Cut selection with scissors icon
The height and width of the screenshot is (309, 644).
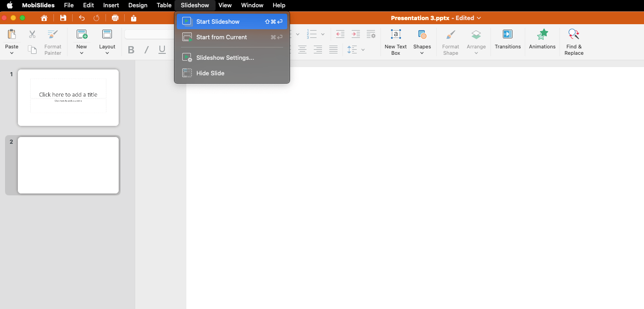point(32,34)
